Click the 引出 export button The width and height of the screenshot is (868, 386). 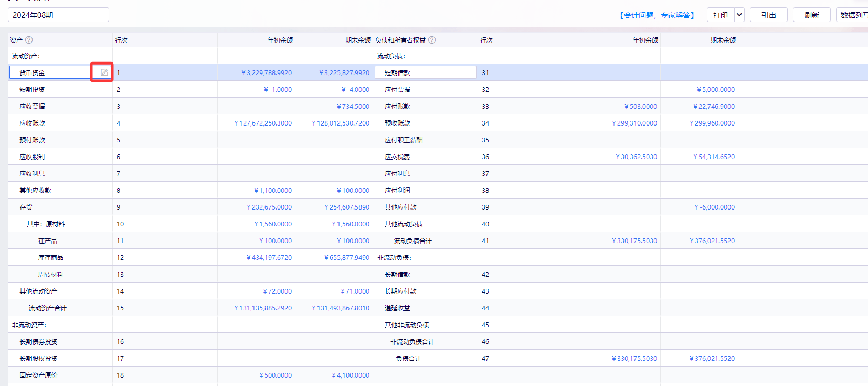pos(768,15)
